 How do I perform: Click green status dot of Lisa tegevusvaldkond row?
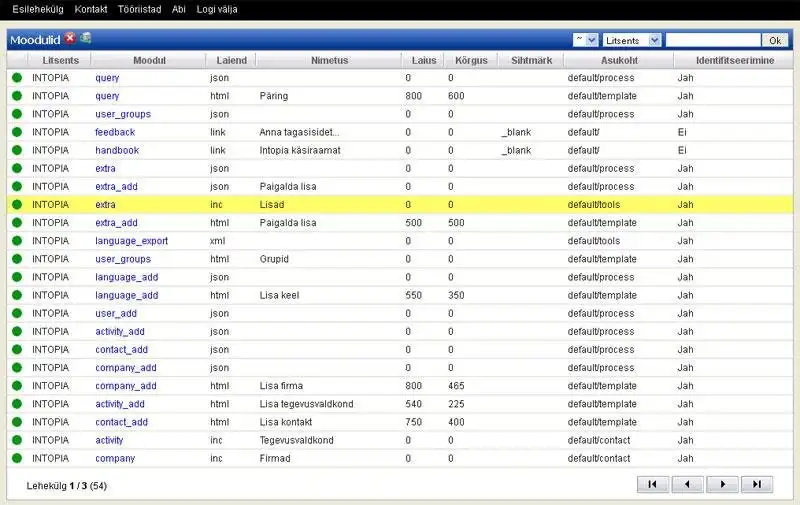17,404
